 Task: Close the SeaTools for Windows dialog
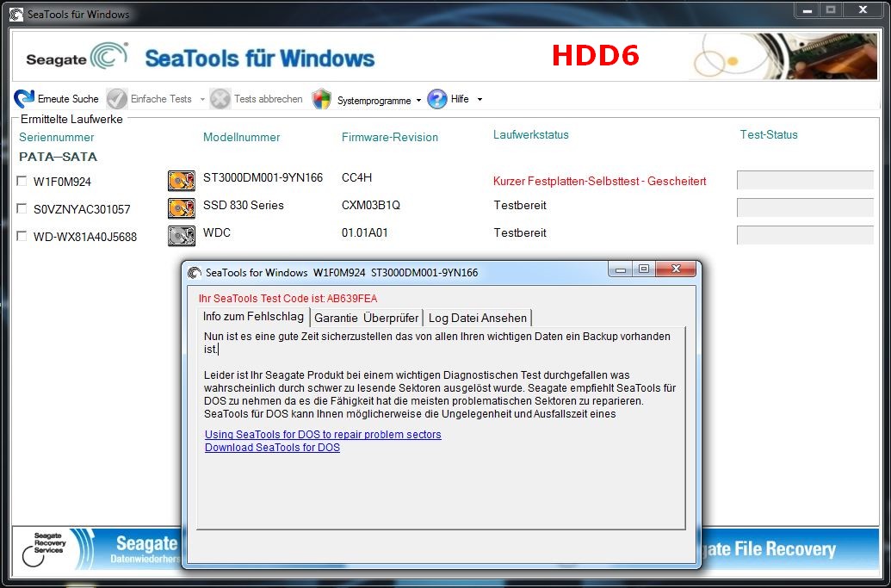click(x=676, y=269)
